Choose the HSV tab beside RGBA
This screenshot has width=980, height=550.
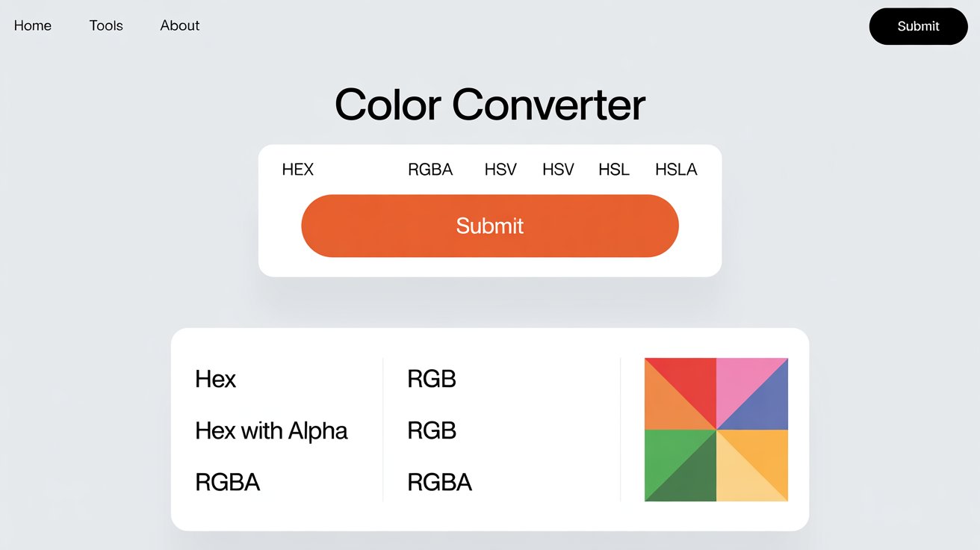point(500,170)
